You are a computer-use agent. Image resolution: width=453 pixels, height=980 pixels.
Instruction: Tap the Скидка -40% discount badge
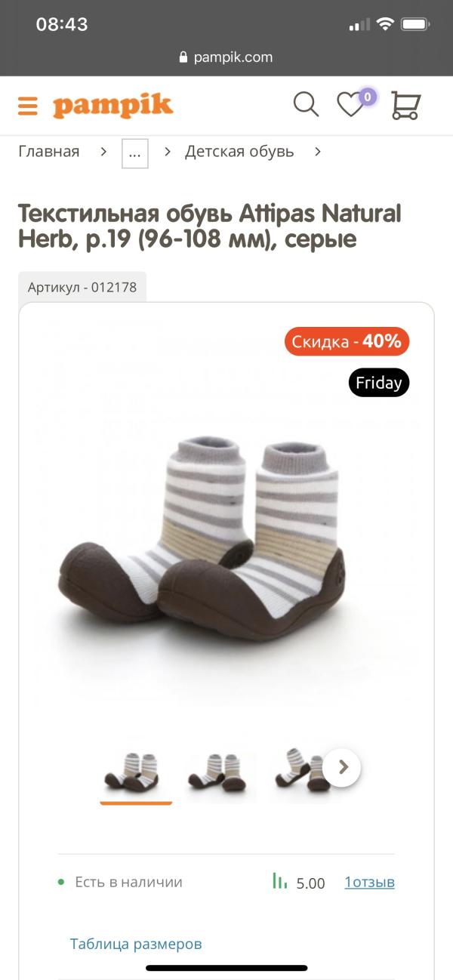coord(347,341)
